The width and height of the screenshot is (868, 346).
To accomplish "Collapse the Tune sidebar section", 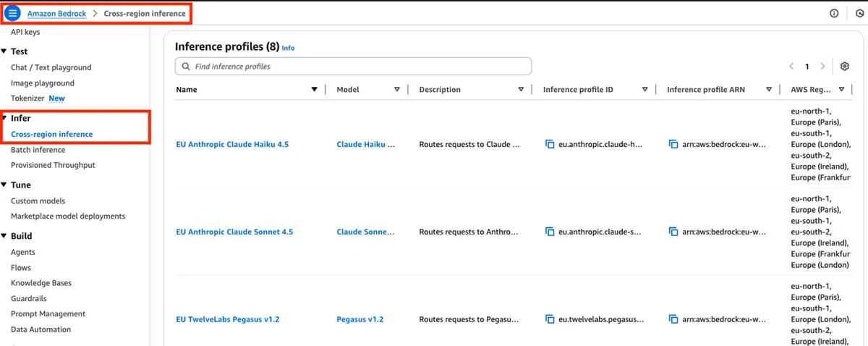I will [x=4, y=185].
